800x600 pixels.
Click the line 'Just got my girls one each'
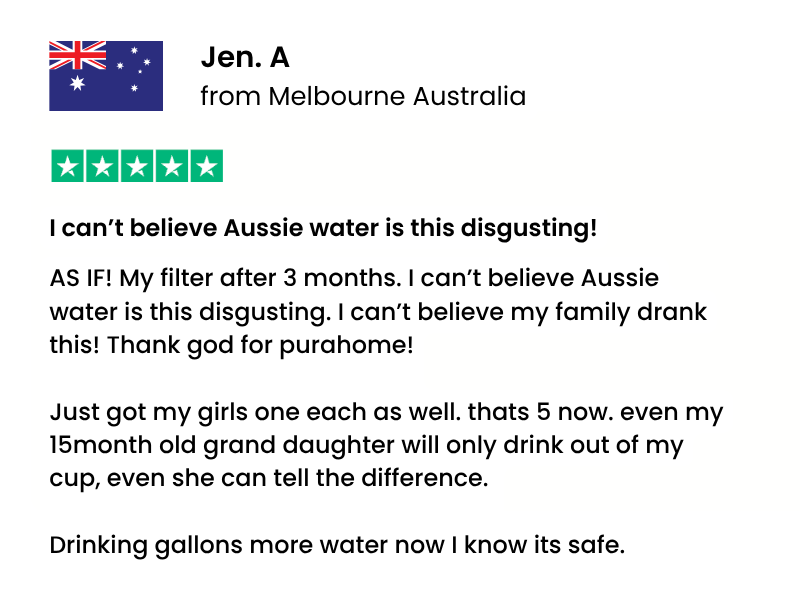point(386,412)
